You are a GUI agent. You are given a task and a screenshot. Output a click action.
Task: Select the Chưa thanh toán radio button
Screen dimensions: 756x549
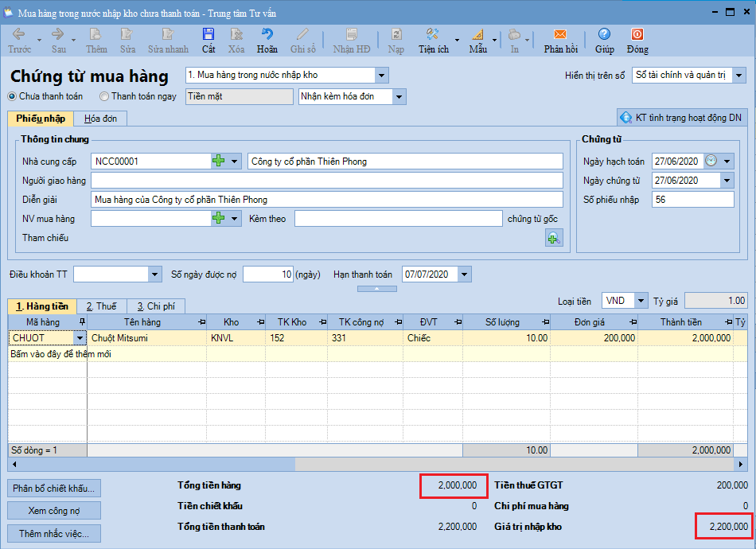pos(12,96)
